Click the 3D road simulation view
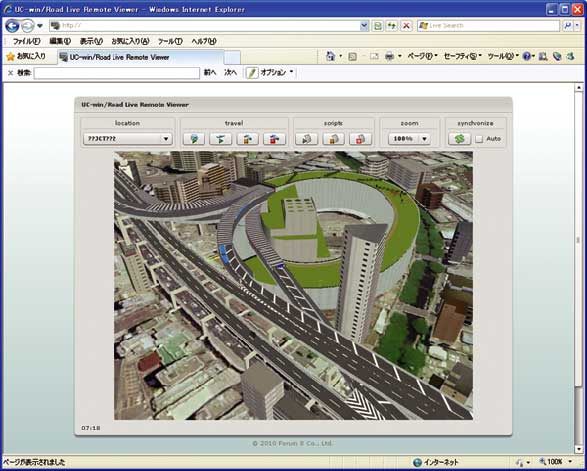 click(293, 285)
